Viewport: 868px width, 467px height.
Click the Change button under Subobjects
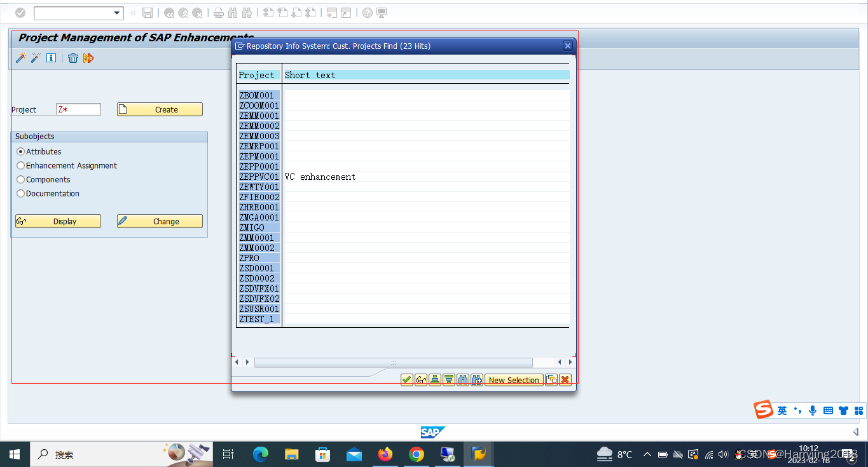point(160,221)
